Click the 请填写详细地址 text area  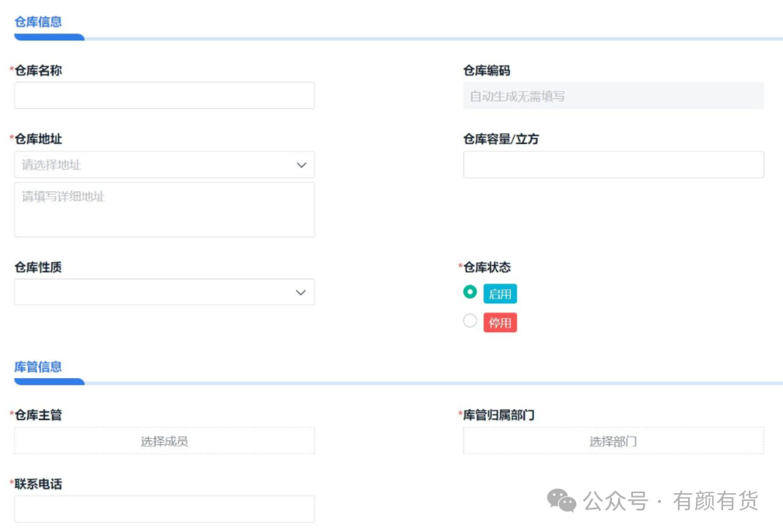pyautogui.click(x=164, y=209)
